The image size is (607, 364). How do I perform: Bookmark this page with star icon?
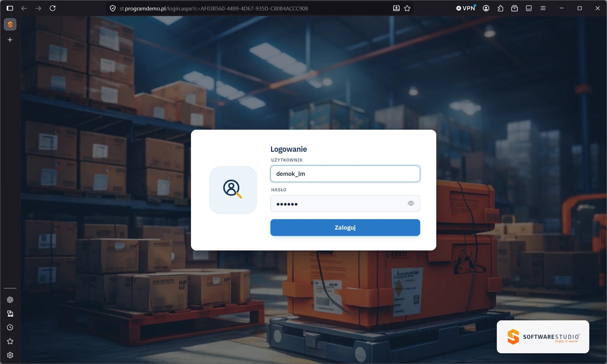(407, 8)
